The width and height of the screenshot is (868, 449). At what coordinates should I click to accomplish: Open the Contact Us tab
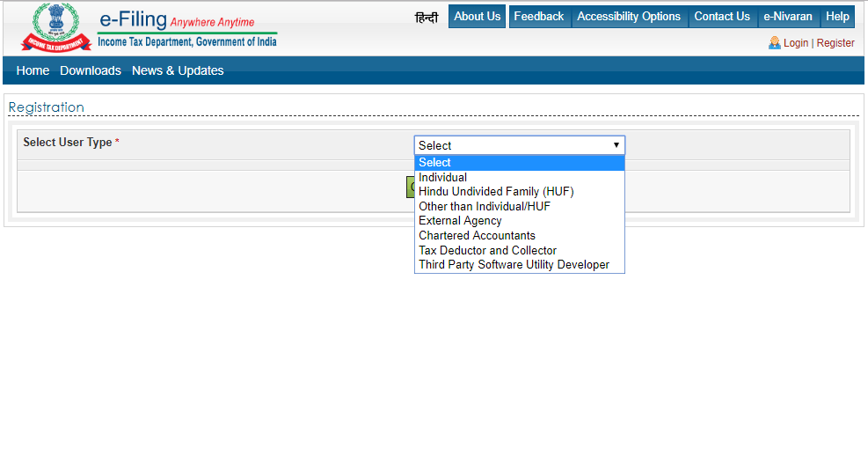coord(722,17)
